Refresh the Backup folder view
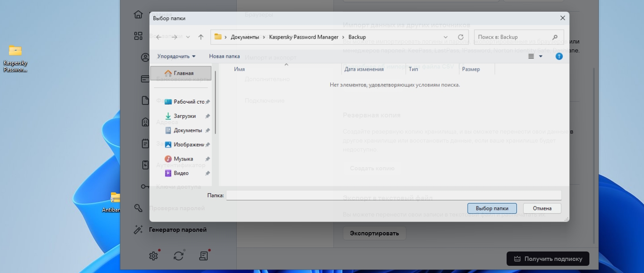The image size is (644, 273). tap(461, 37)
